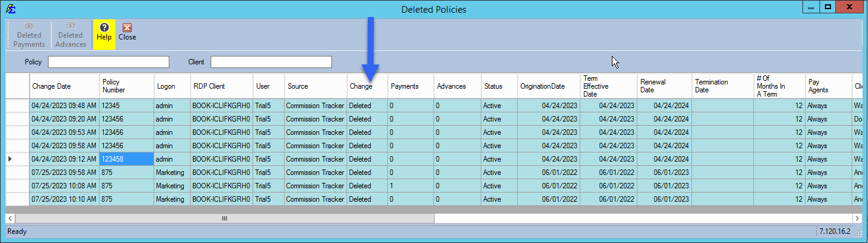Viewport: 868px width, 243px height.
Task: Click Trial5 user in the 10:08 AM row
Action: 269,186
